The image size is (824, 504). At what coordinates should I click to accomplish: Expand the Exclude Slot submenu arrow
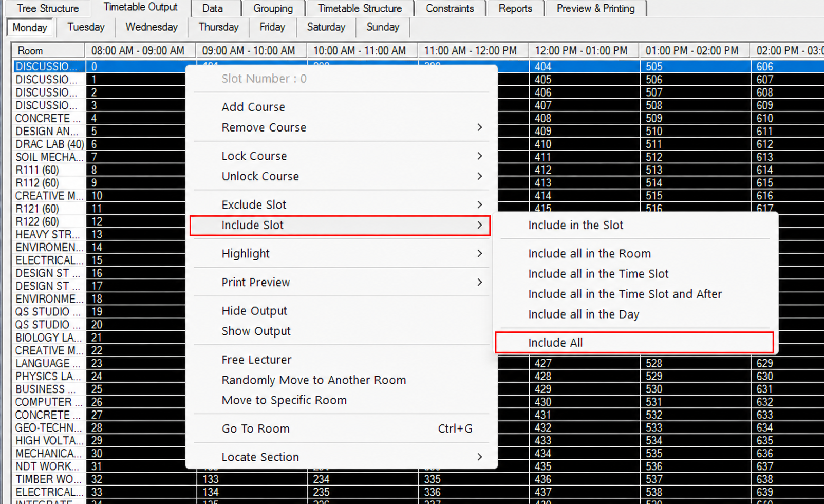(x=479, y=204)
